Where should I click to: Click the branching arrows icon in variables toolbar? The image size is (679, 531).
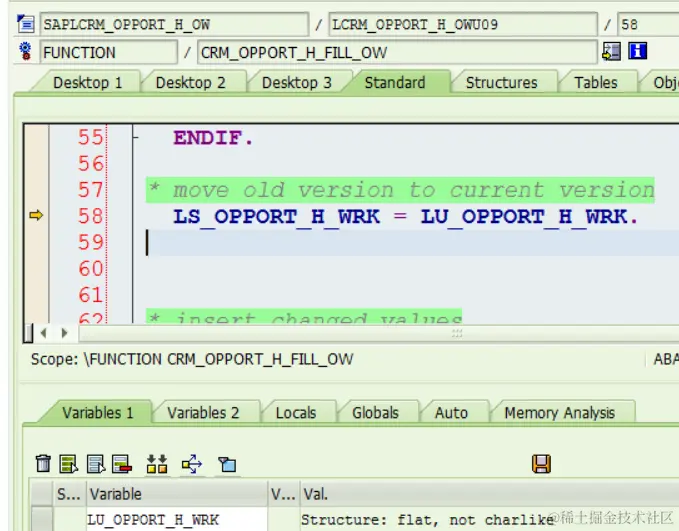click(192, 464)
